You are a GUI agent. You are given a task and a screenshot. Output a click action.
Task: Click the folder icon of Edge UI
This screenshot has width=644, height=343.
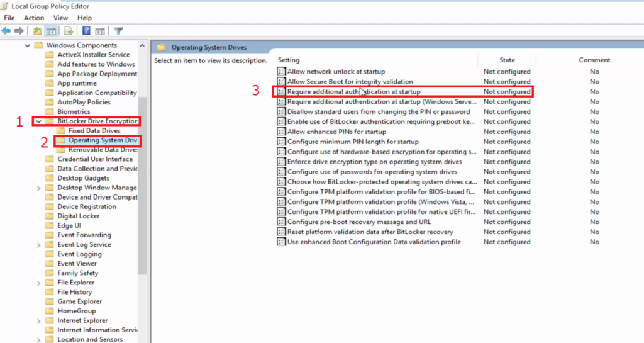point(49,225)
